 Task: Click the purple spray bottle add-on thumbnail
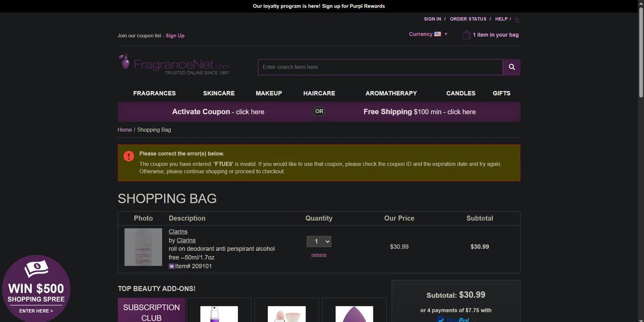click(219, 314)
